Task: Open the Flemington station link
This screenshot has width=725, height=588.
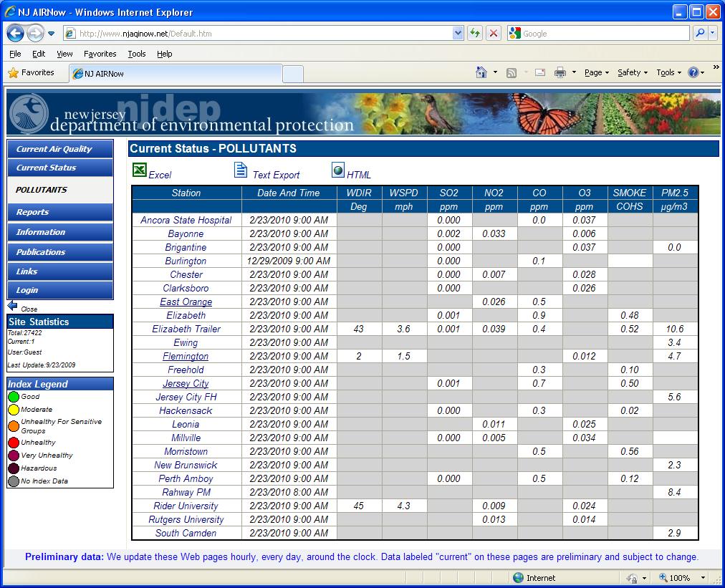Action: point(186,356)
